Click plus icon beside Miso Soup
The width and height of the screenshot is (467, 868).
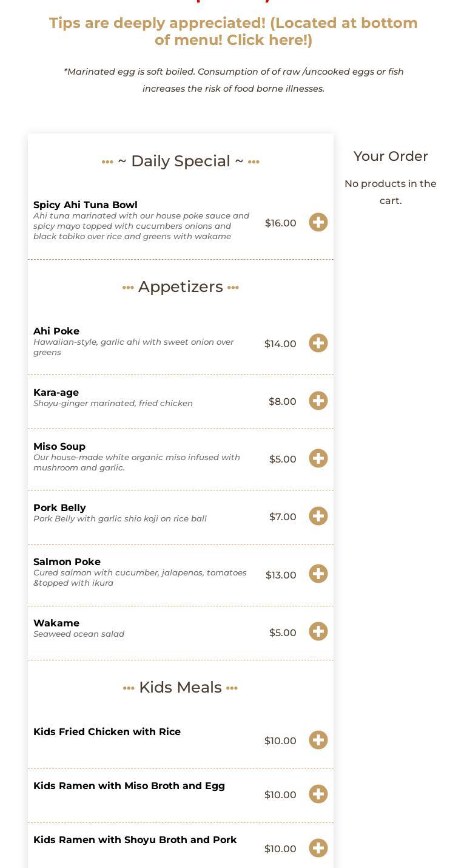[318, 458]
